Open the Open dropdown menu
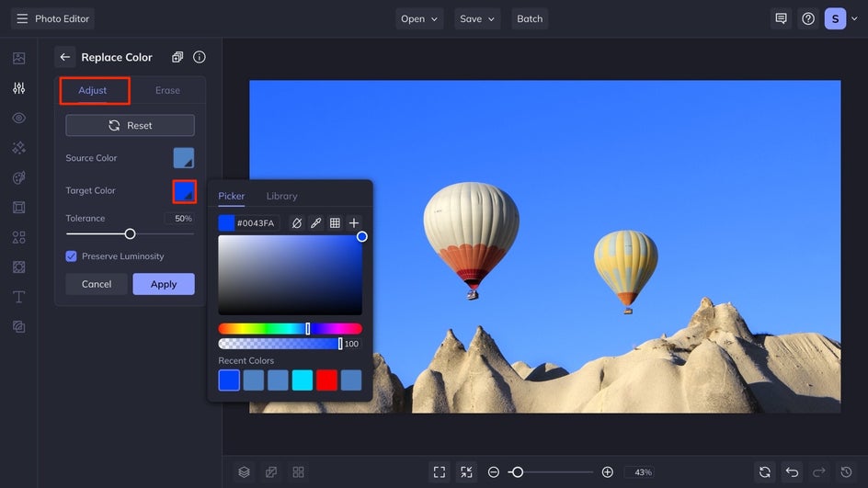868x488 pixels. tap(419, 18)
